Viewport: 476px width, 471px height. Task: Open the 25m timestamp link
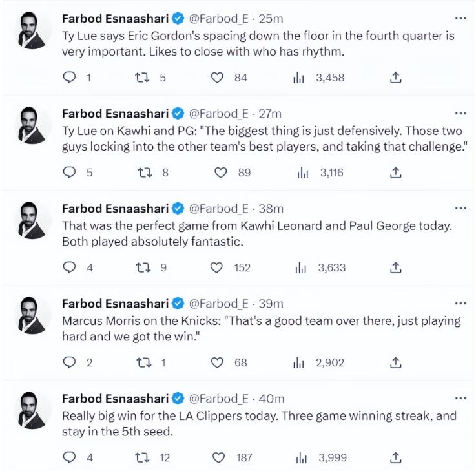click(x=271, y=19)
